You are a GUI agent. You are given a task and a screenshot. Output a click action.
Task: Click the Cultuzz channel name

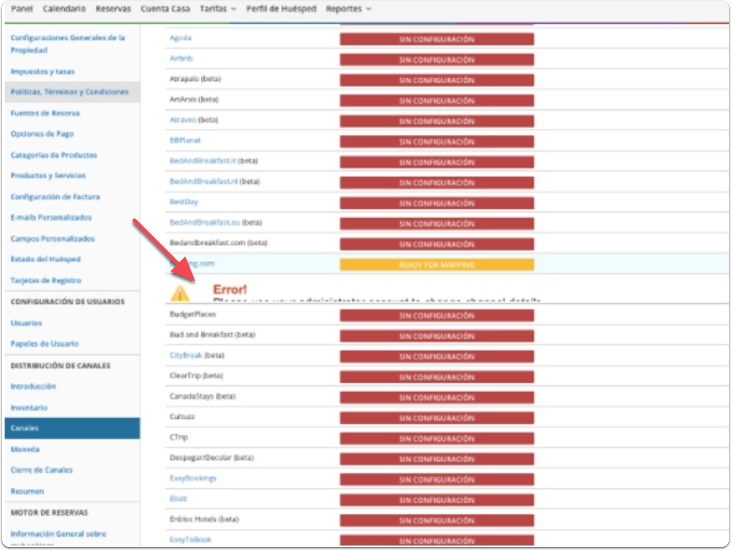182,417
